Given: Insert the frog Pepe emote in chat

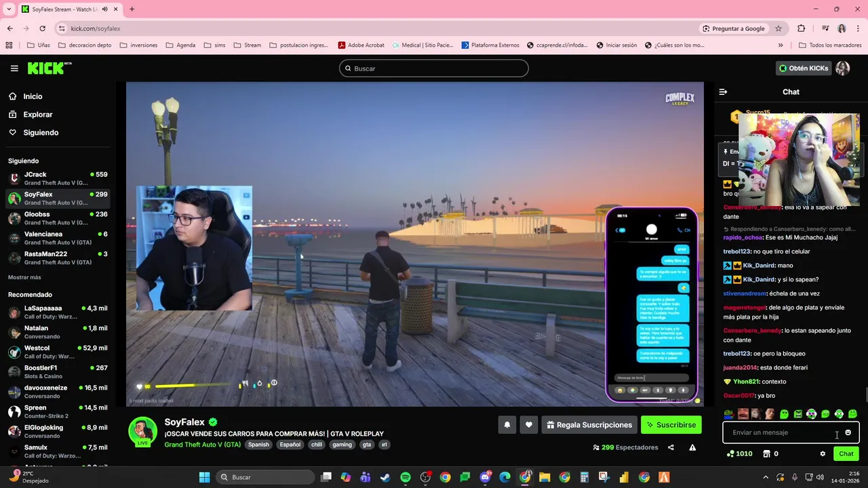Looking at the screenshot, I should point(728,414).
